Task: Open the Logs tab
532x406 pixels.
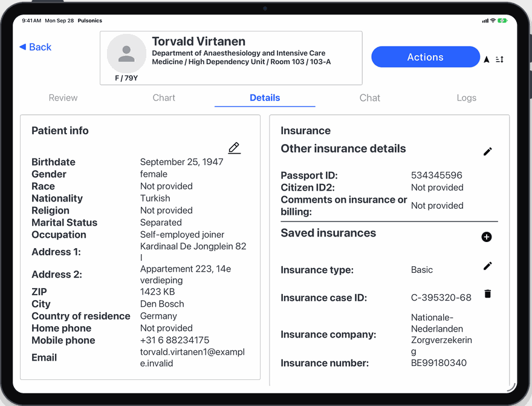Action: 467,98
